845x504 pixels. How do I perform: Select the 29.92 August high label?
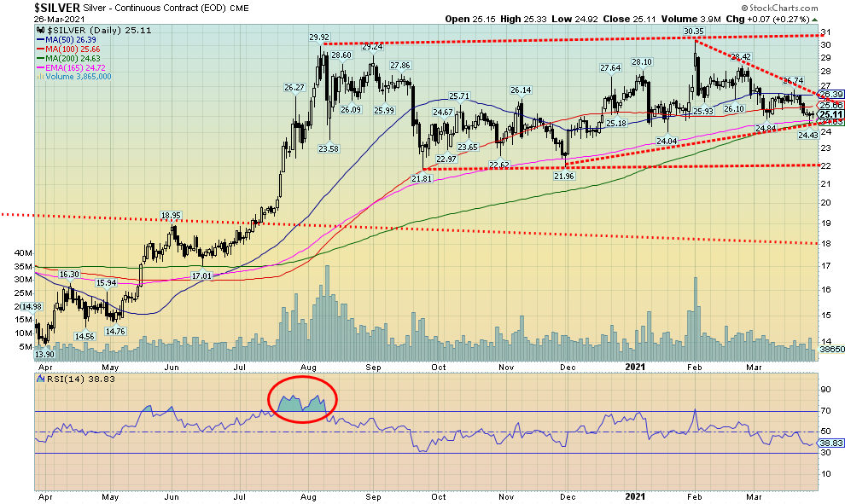point(319,37)
